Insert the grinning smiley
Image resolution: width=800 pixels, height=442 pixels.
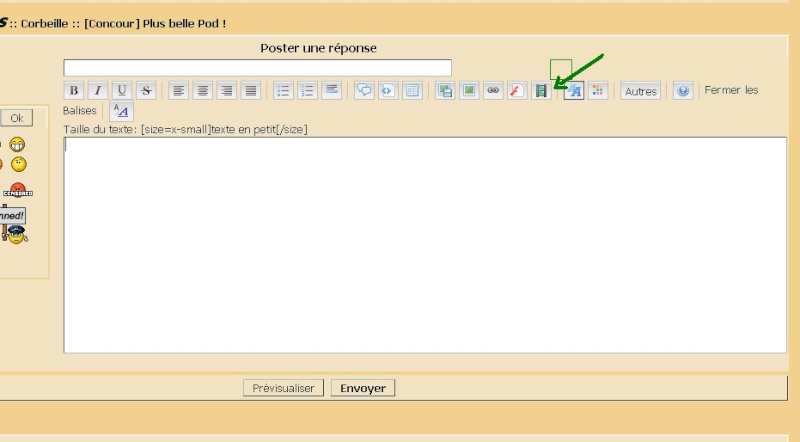coord(17,145)
